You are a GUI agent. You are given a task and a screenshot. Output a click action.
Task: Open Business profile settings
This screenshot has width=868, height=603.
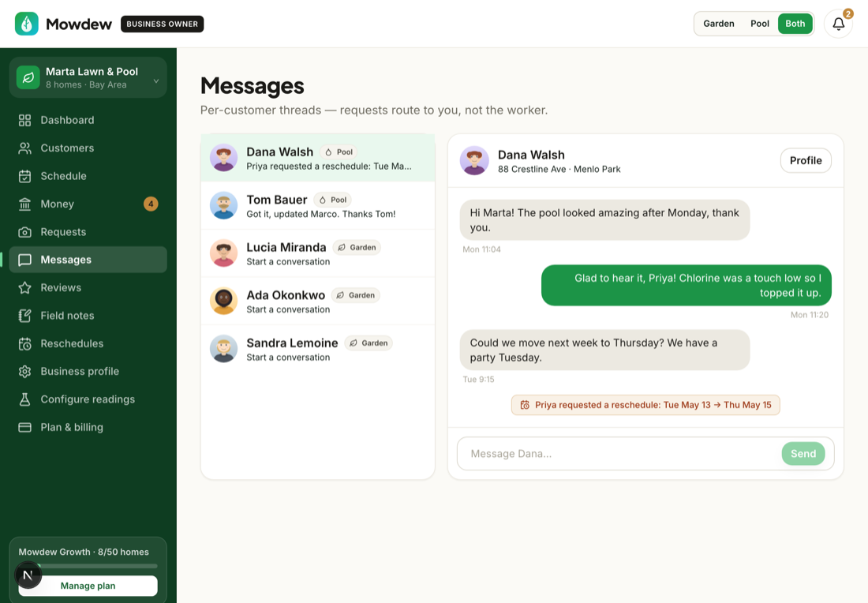88,372
